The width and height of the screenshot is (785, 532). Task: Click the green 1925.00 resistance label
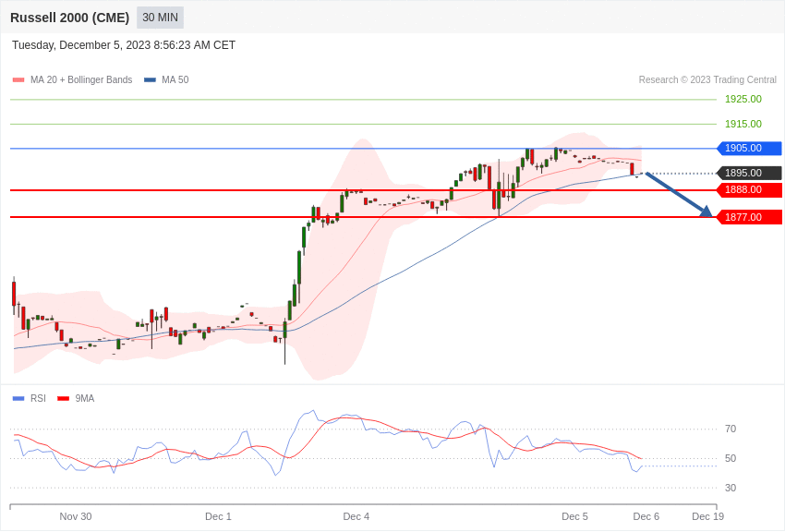pos(743,99)
